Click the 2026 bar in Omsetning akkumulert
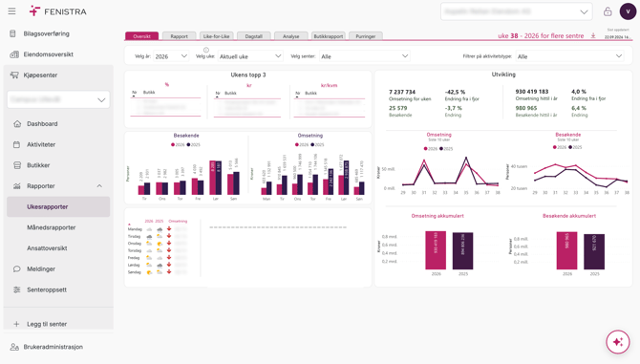Image resolution: width=640 pixels, height=364 pixels. pyautogui.click(x=436, y=250)
